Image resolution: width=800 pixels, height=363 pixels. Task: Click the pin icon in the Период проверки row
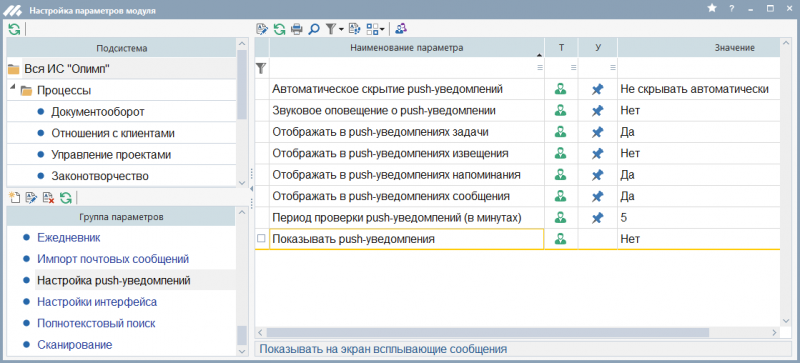point(597,218)
